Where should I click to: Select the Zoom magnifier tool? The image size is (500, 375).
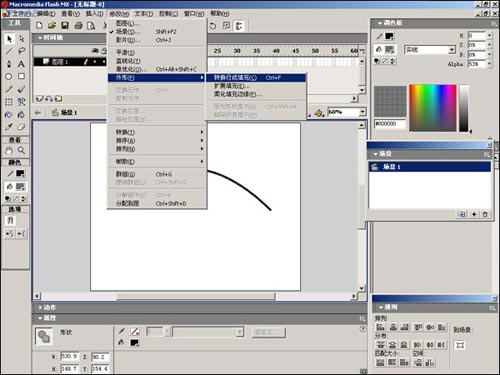click(x=21, y=150)
